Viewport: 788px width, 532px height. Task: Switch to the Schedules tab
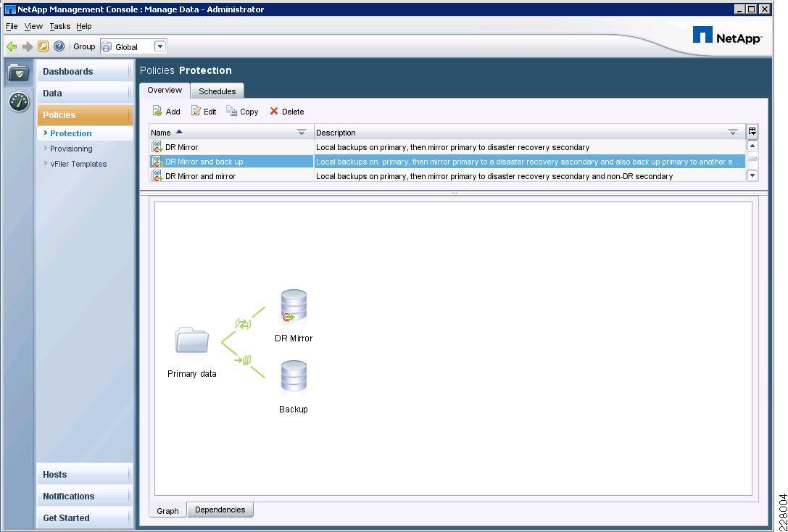click(x=217, y=91)
